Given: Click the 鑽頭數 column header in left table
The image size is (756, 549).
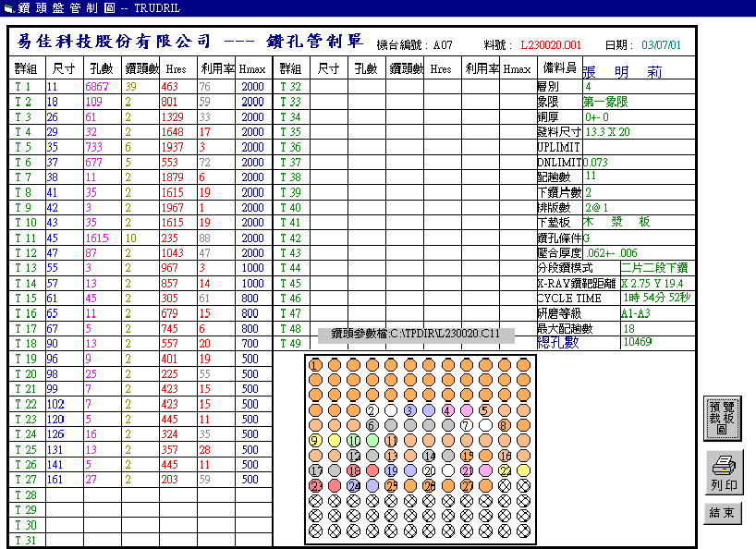Looking at the screenshot, I should [141, 69].
